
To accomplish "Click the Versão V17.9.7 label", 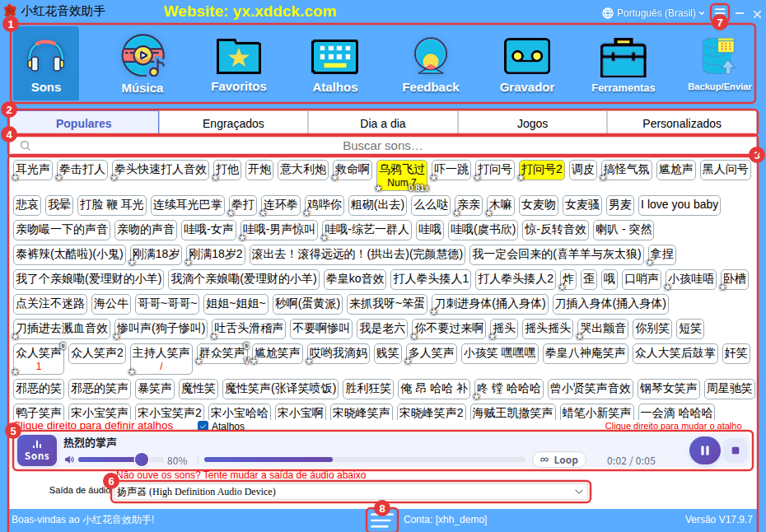I will pos(718,520).
